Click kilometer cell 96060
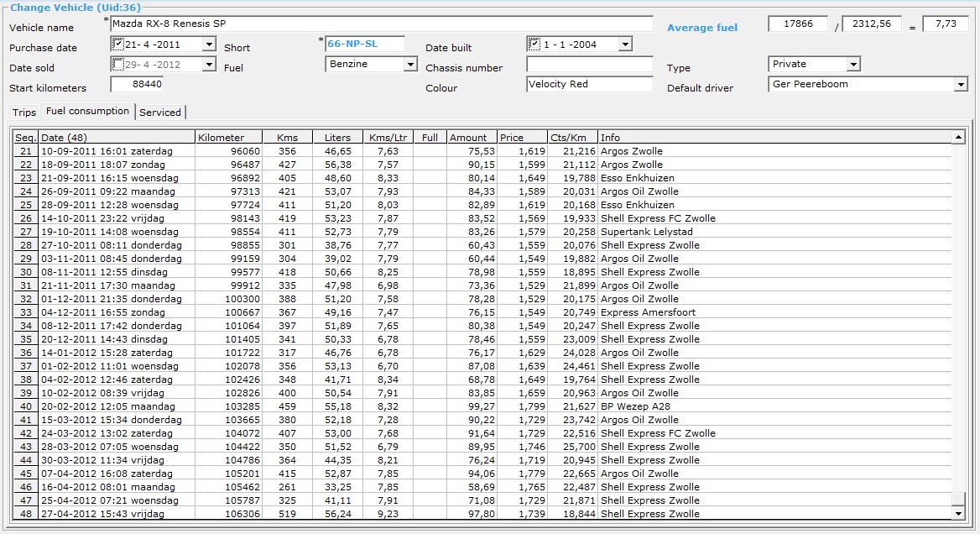The image size is (980, 534). pos(228,151)
